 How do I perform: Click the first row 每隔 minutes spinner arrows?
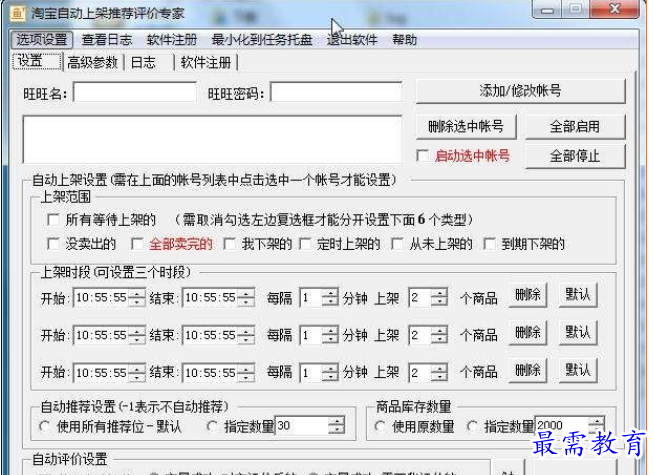[x=330, y=298]
